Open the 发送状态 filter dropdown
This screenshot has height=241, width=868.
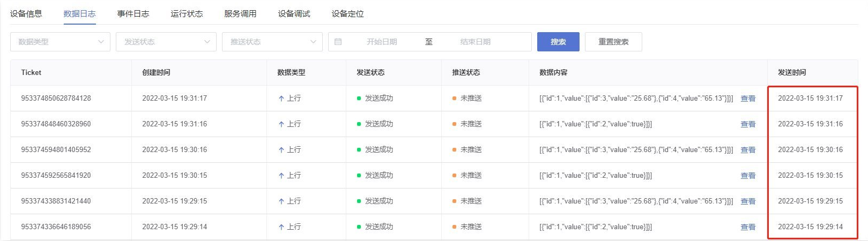166,42
